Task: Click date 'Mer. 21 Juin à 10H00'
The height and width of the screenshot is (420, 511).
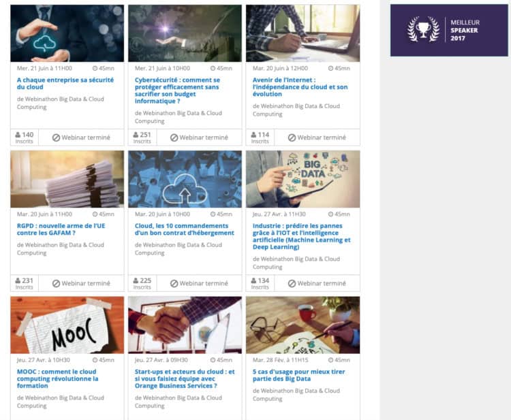Action: [x=162, y=68]
